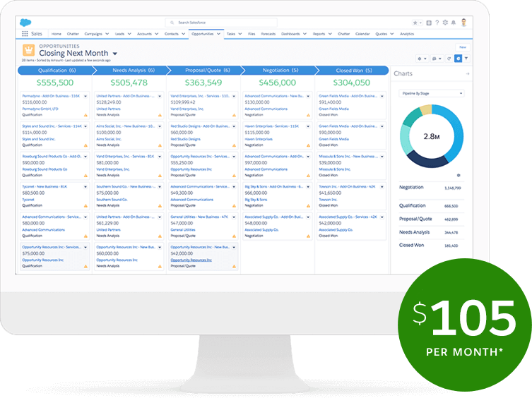Select the Negotiation stage header
Screen dimensions: 532x398
(280, 70)
